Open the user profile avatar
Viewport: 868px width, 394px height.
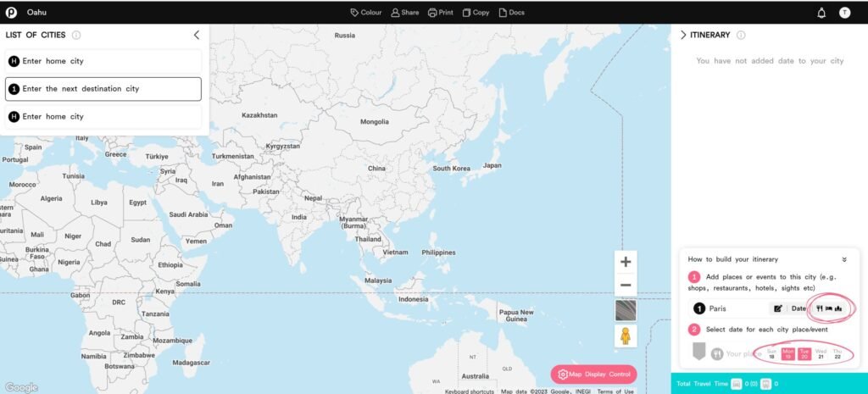tap(844, 13)
